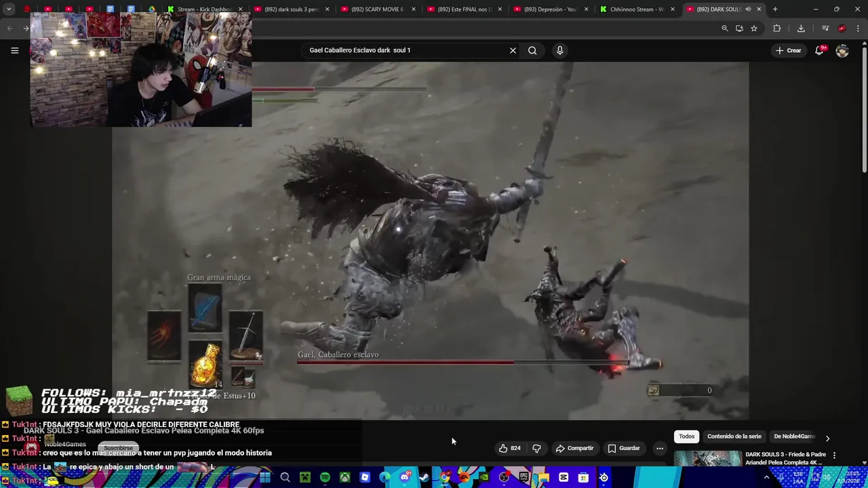868x488 pixels.
Task: Select Contenido de la serie chip
Action: (734, 436)
